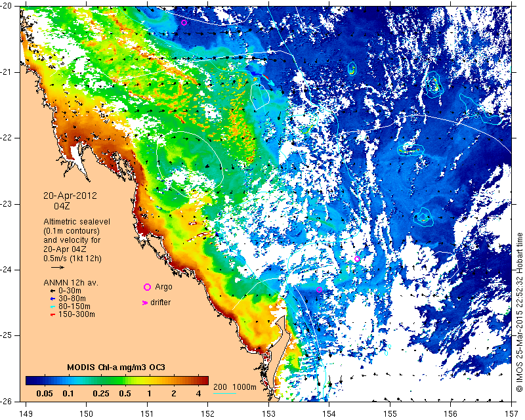525x420 pixels.
Task: Click the '(0.1m contours)' text
Action: [72, 231]
